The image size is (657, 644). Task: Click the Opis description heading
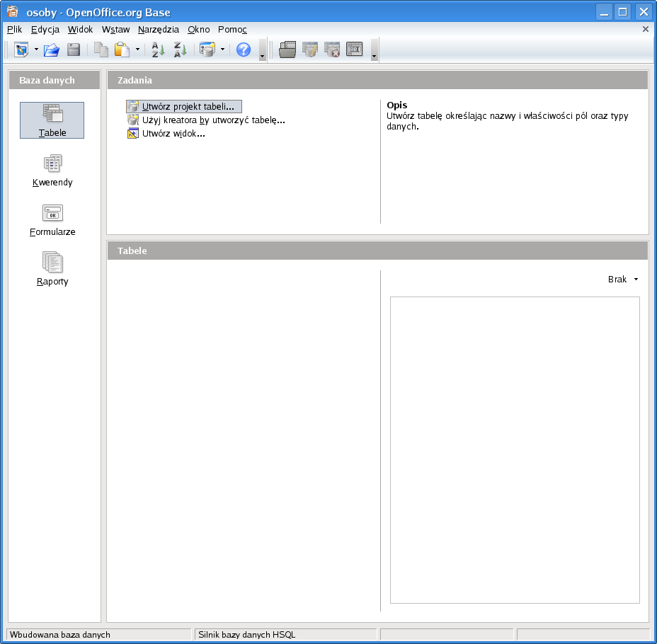396,105
